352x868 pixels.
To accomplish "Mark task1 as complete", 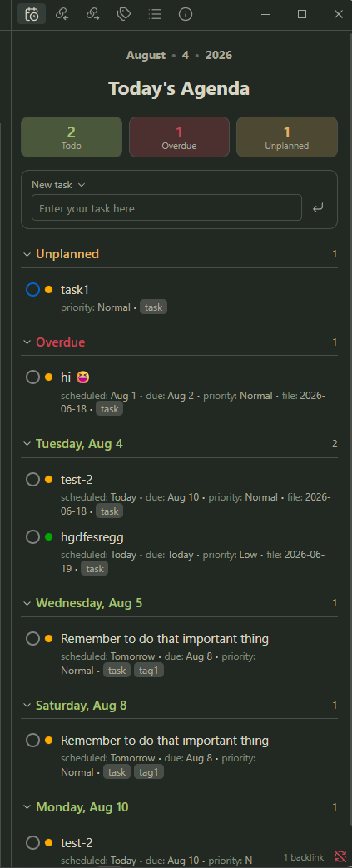I will [x=32, y=290].
